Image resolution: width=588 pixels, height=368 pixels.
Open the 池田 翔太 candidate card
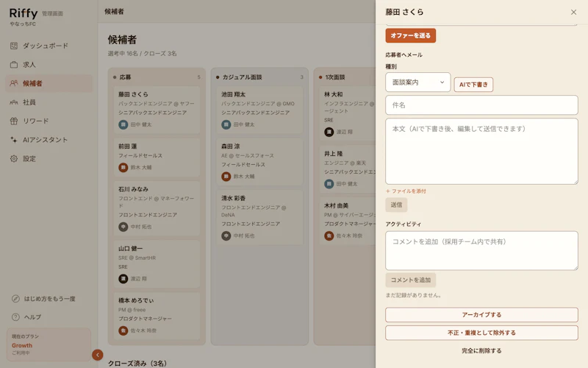[x=259, y=110]
